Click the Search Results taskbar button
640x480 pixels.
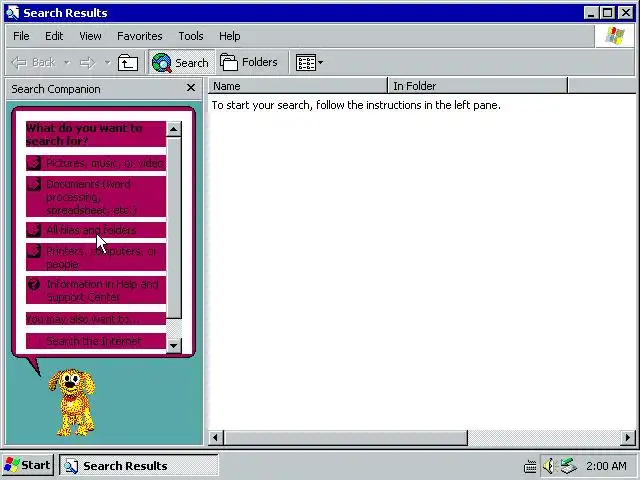(x=139, y=465)
